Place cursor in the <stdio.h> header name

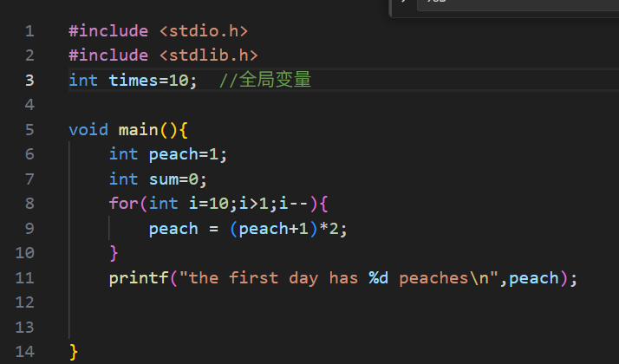pos(204,31)
